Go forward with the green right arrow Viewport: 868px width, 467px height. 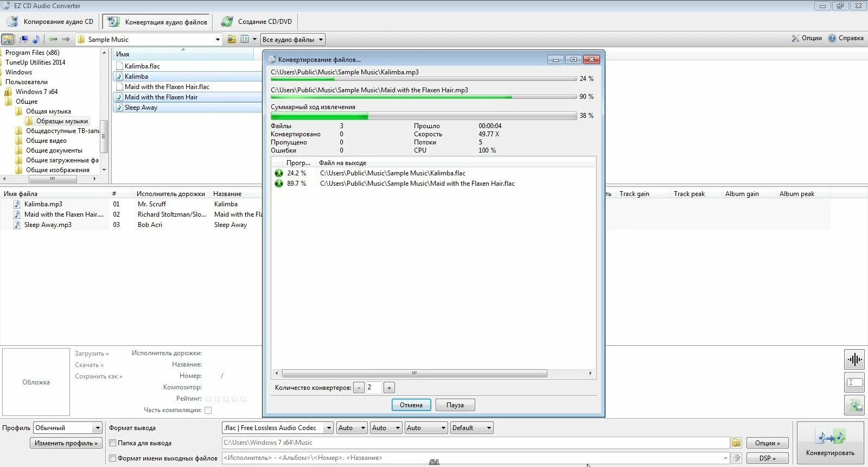pos(66,39)
